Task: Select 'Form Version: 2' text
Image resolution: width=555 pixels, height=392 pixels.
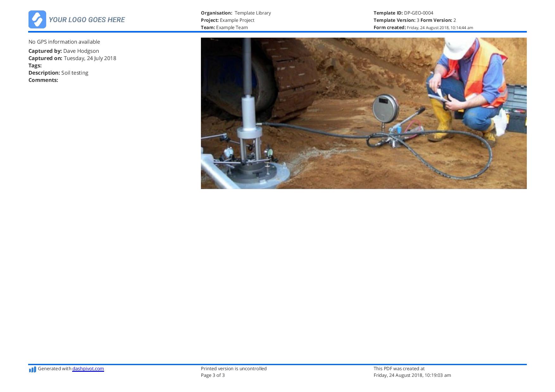Action: (438, 20)
